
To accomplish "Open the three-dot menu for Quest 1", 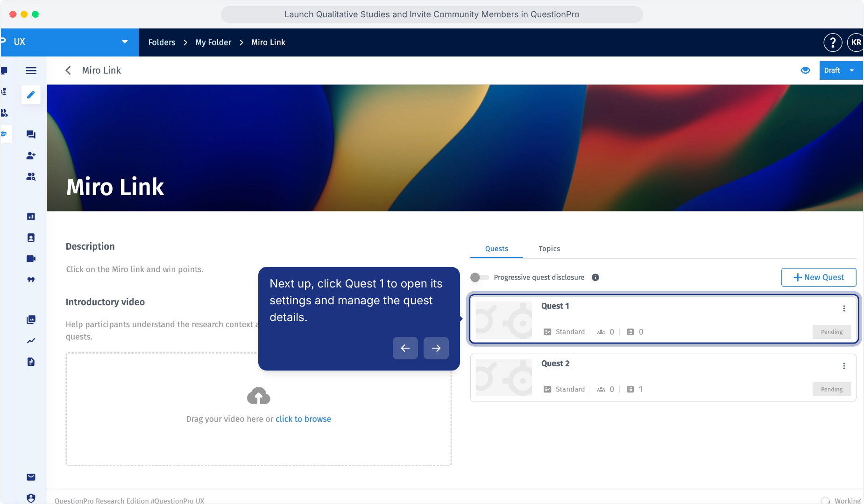I will coord(844,308).
